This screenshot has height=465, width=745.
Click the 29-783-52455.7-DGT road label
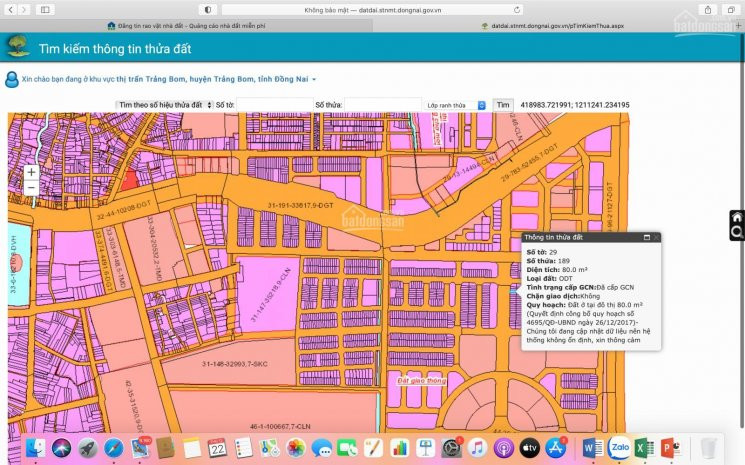click(x=529, y=163)
